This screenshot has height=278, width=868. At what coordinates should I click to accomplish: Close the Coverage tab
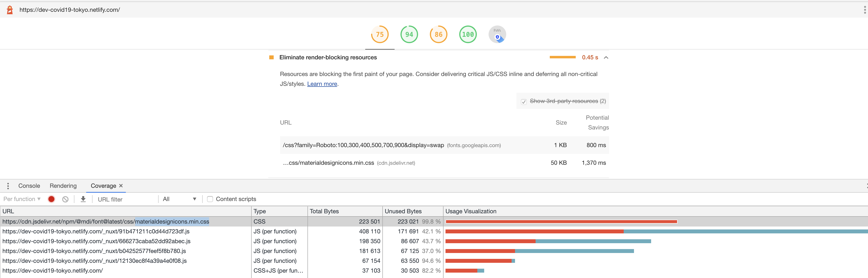[x=121, y=186]
